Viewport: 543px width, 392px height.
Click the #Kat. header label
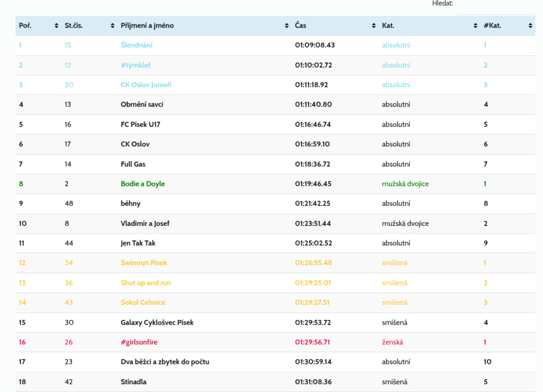click(x=493, y=25)
